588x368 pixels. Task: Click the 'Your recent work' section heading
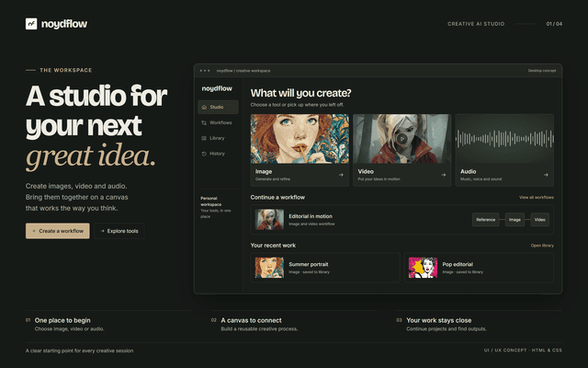click(x=273, y=246)
